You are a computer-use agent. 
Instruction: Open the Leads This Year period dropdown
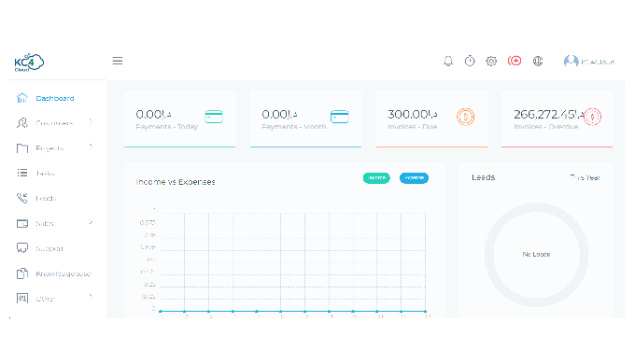[x=585, y=177]
